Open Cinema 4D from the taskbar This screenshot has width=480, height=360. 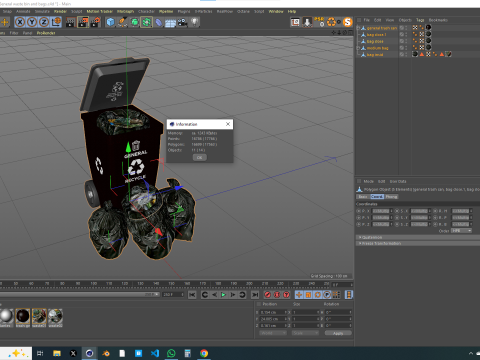(89, 353)
